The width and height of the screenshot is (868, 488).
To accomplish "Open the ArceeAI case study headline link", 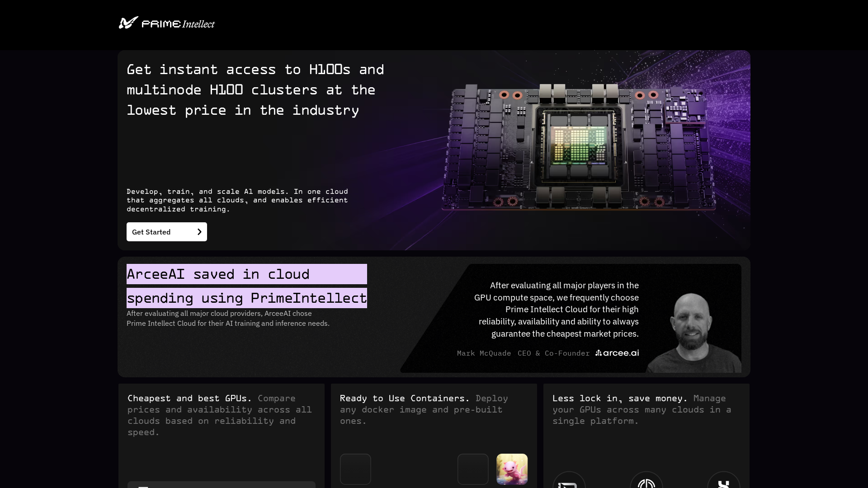I will point(246,286).
